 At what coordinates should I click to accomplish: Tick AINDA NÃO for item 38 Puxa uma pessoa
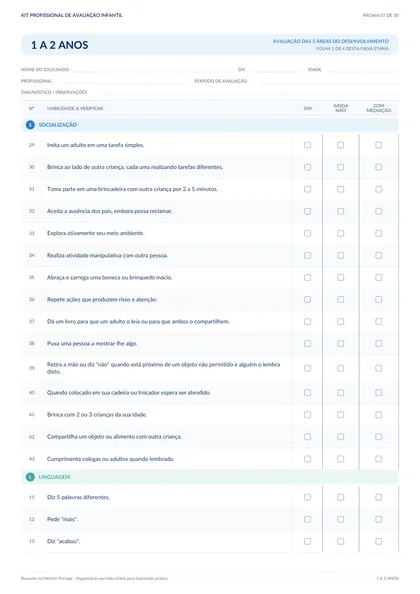[x=340, y=344]
